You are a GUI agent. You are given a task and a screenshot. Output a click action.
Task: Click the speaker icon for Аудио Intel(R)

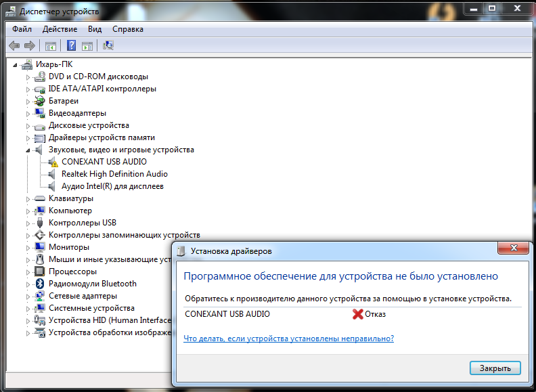point(51,186)
